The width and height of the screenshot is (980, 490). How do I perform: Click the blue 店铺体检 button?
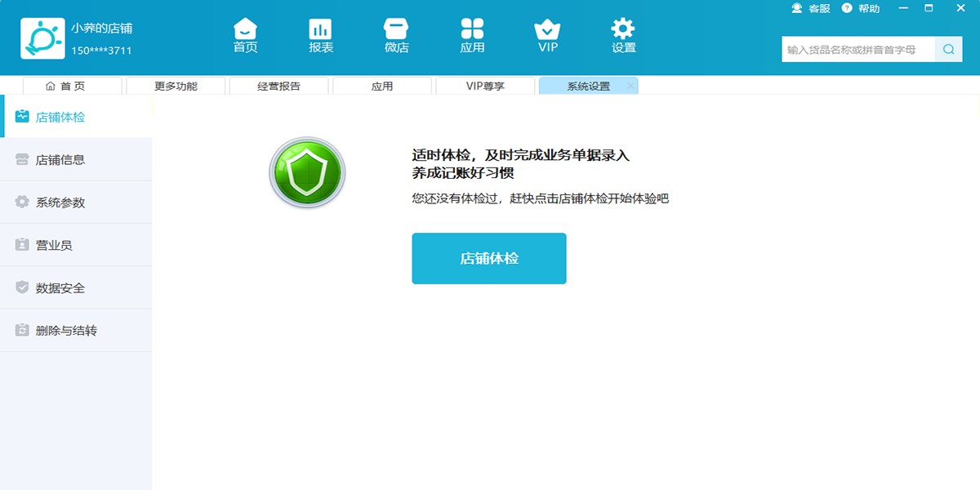coord(488,259)
